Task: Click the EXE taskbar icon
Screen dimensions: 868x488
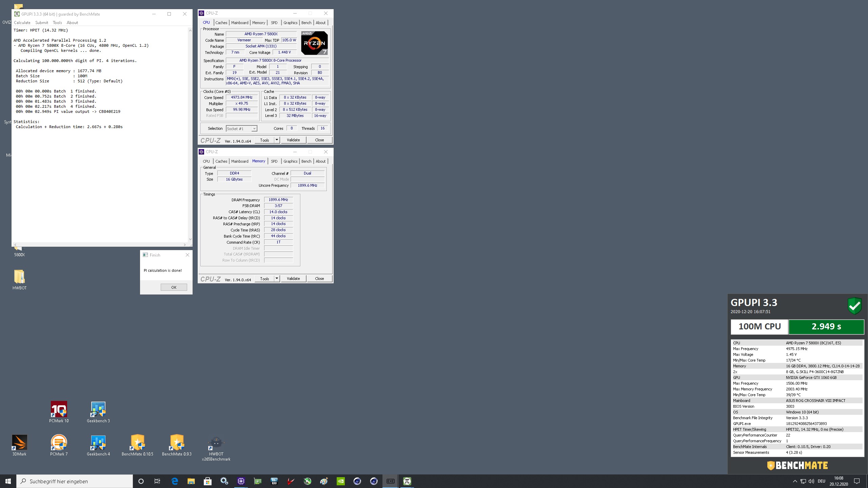Action: pos(390,481)
